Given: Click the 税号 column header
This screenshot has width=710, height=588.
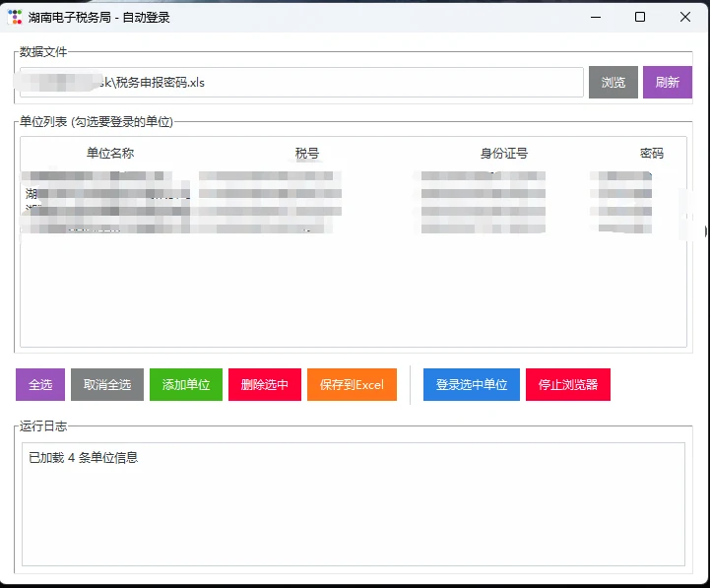Looking at the screenshot, I should 307,153.
